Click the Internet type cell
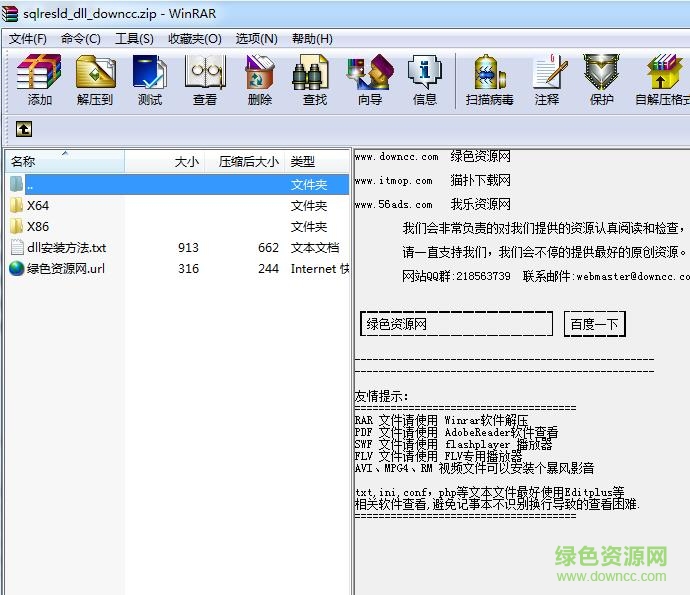The image size is (690, 595). (x=320, y=269)
